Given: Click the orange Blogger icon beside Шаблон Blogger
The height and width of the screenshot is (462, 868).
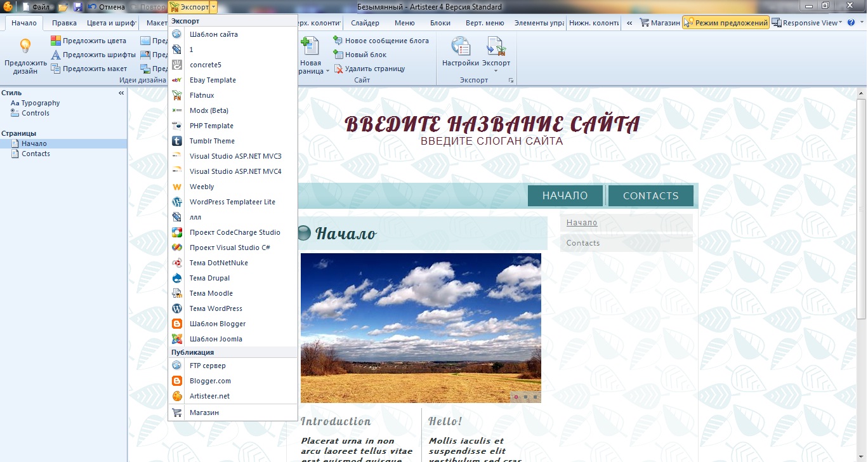Looking at the screenshot, I should click(x=177, y=324).
